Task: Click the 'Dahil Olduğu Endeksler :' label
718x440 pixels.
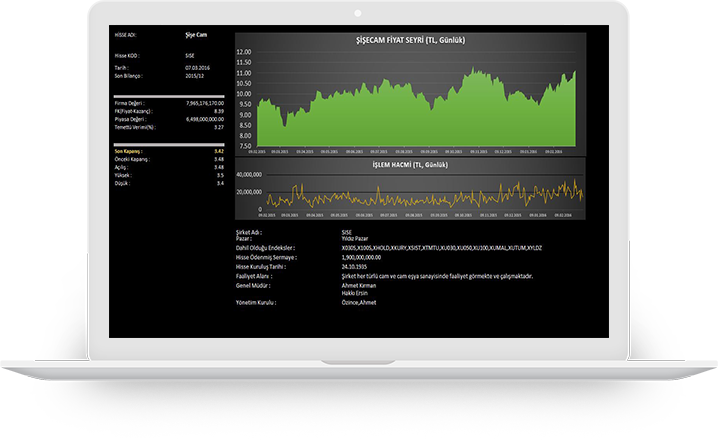Action: [265, 248]
